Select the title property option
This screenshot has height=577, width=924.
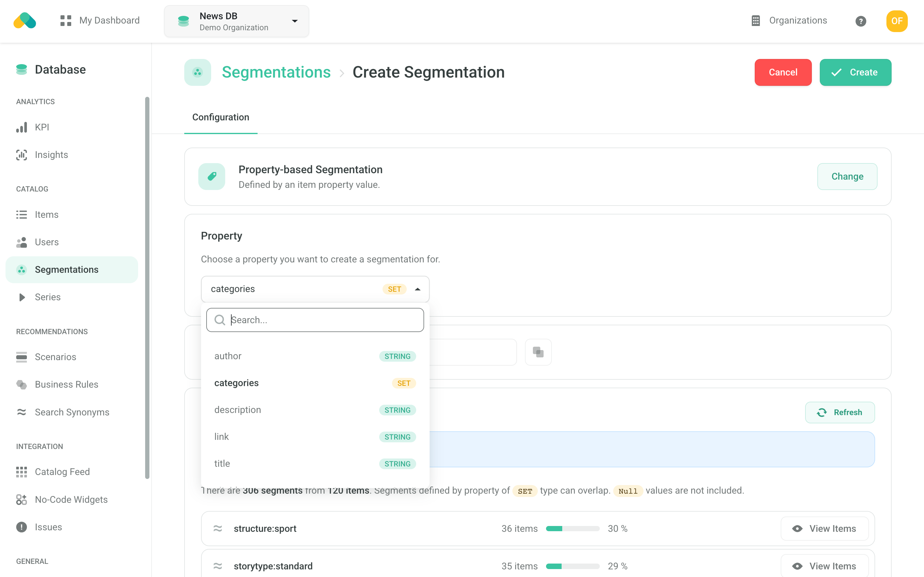pos(315,464)
